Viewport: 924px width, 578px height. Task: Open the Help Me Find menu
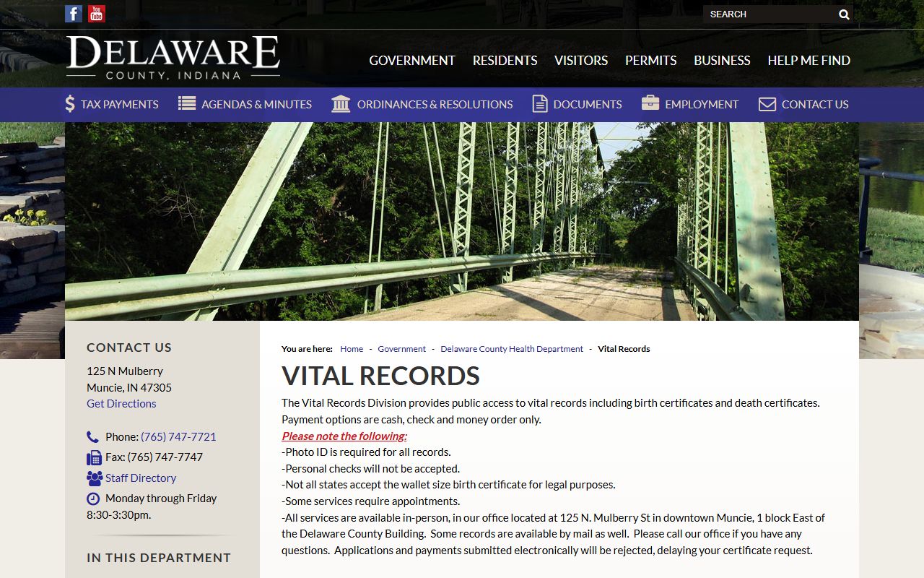click(808, 61)
